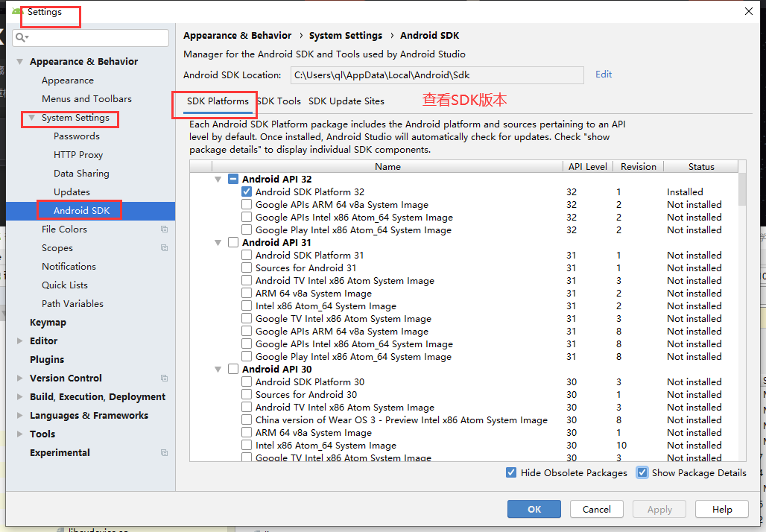Check Sources for Android 31
This screenshot has width=766, height=532.
(x=247, y=267)
